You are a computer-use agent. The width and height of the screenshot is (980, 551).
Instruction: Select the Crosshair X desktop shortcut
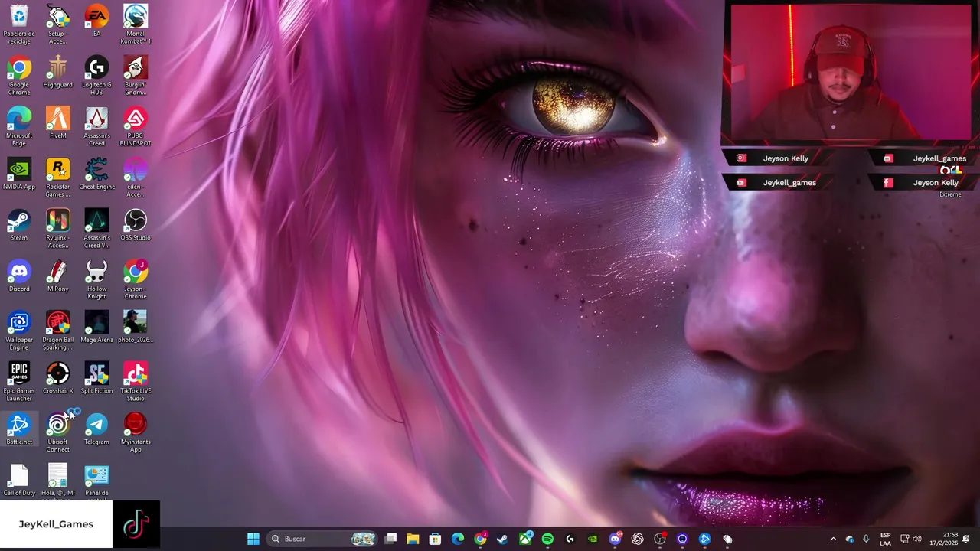pos(57,379)
